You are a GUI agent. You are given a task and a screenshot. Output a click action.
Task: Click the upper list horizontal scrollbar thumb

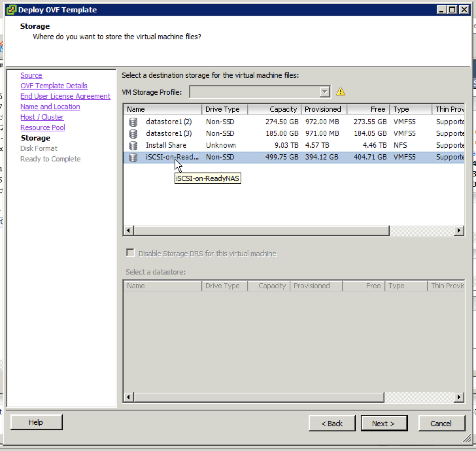[262, 230]
